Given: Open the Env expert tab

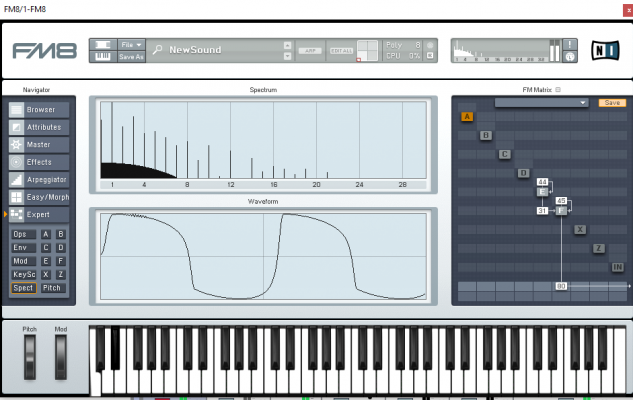Looking at the screenshot, I should coord(23,248).
